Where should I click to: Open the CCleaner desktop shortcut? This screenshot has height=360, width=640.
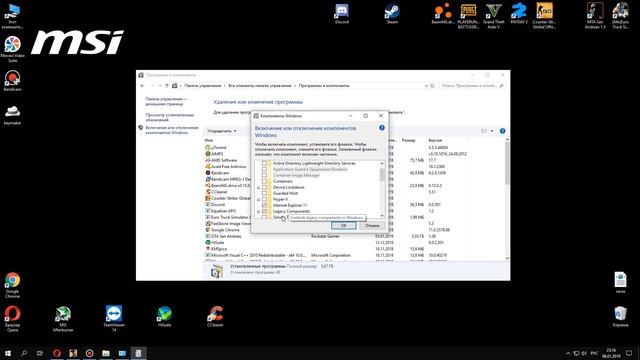[x=215, y=316]
